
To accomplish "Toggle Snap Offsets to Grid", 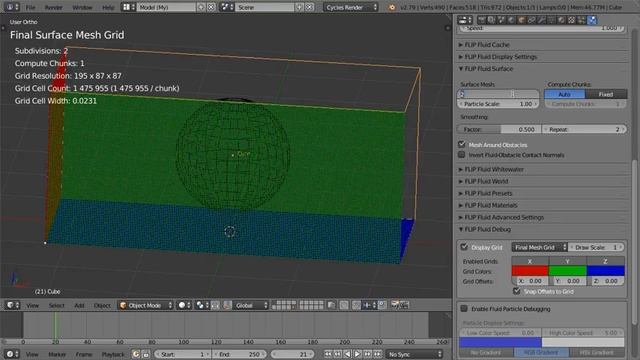I will (x=517, y=291).
